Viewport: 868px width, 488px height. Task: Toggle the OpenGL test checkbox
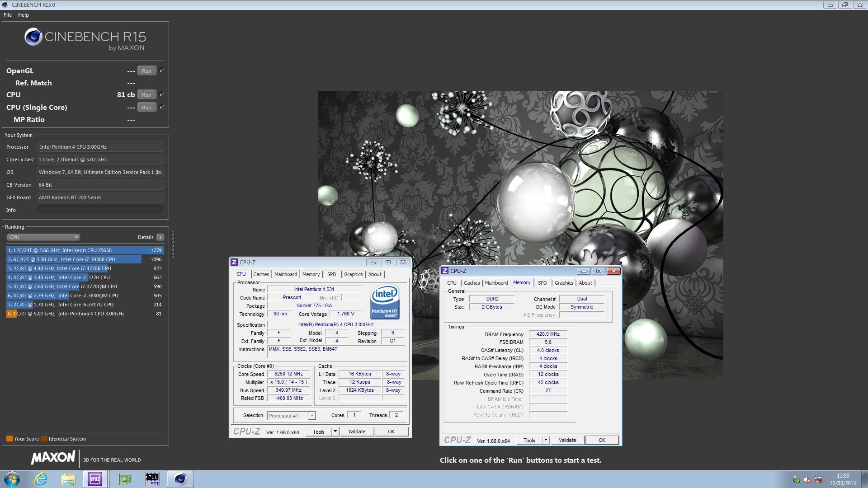(162, 70)
